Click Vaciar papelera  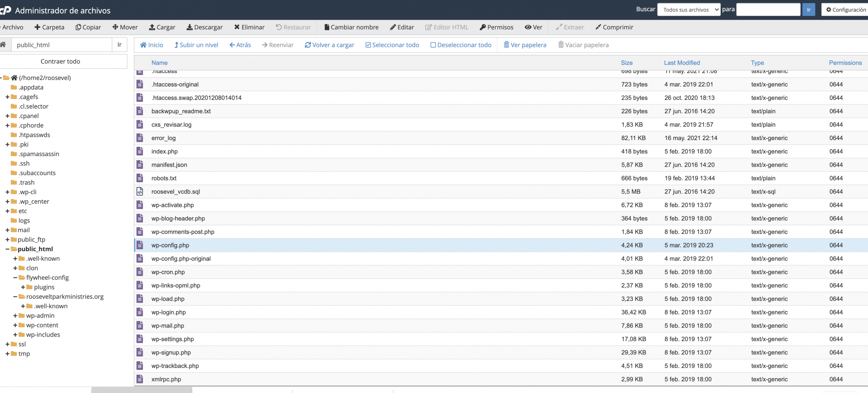(583, 45)
